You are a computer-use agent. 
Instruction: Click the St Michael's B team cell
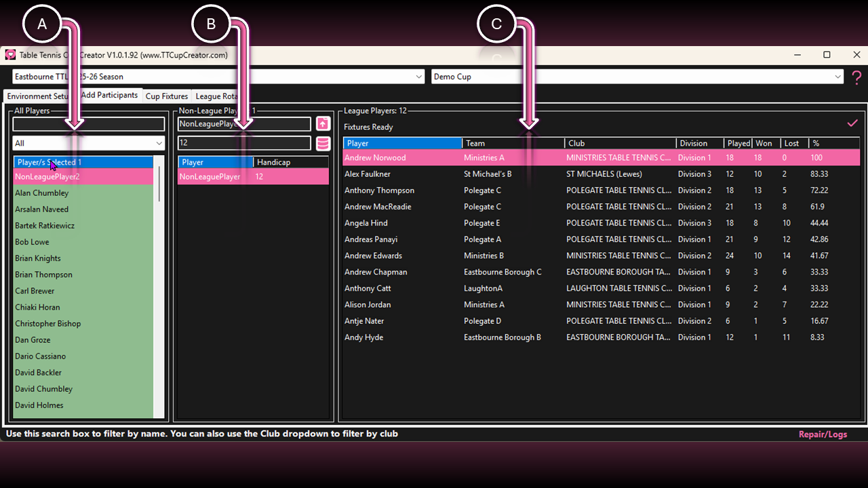point(488,174)
